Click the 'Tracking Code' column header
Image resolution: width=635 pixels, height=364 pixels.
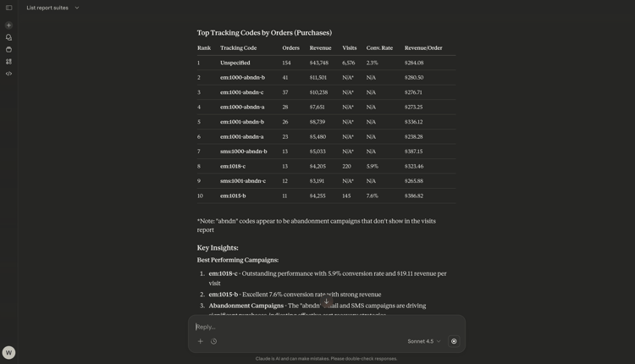[238, 48]
